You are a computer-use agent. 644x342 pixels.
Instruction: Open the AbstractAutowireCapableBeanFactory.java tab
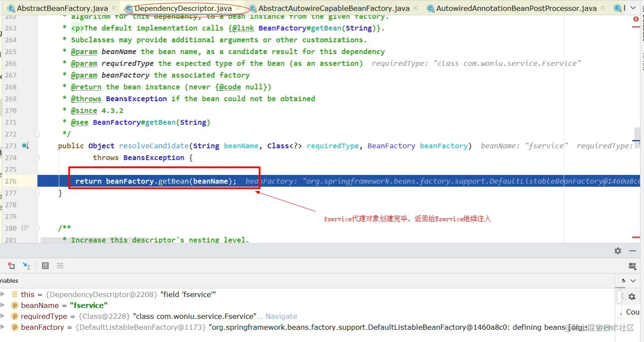pyautogui.click(x=334, y=8)
